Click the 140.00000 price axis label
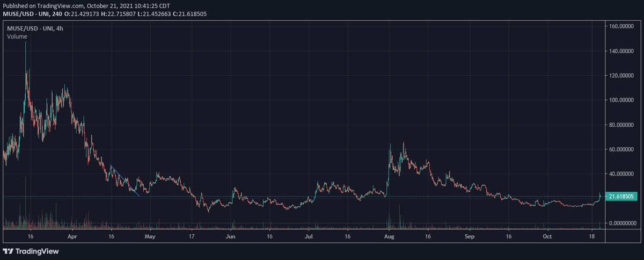The image size is (644, 260). (623, 51)
